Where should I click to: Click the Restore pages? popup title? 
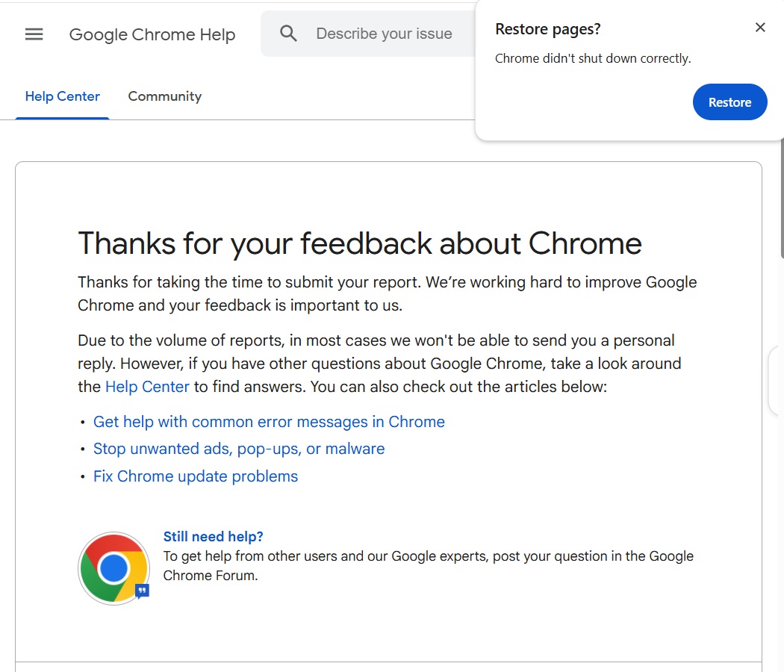tap(548, 29)
